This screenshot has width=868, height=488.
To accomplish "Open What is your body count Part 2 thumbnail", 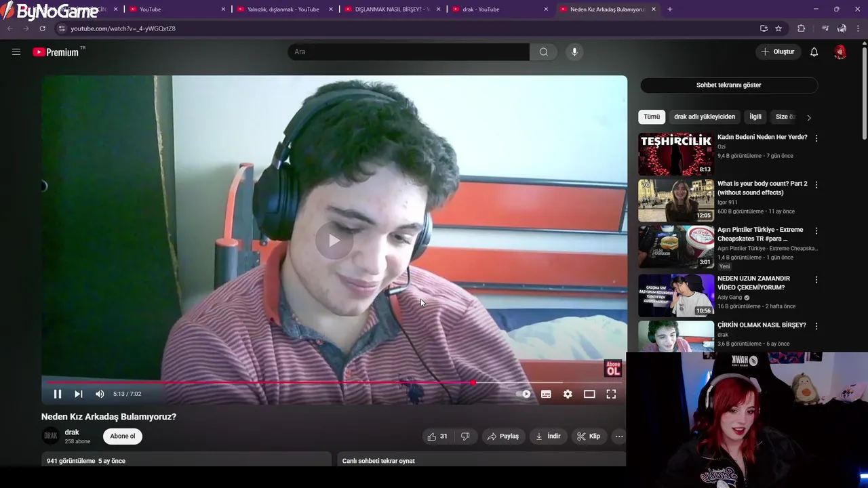I will point(676,201).
